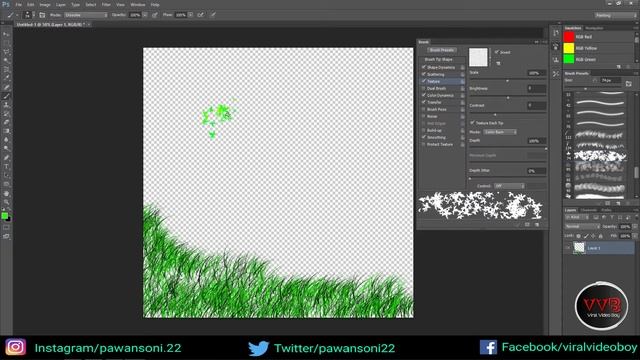Open the Depth Control dropdown

pyautogui.click(x=509, y=186)
